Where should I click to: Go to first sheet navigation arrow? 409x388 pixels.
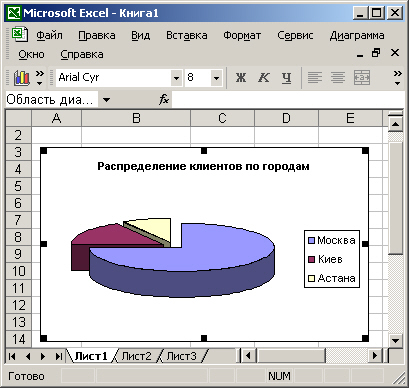(12, 357)
